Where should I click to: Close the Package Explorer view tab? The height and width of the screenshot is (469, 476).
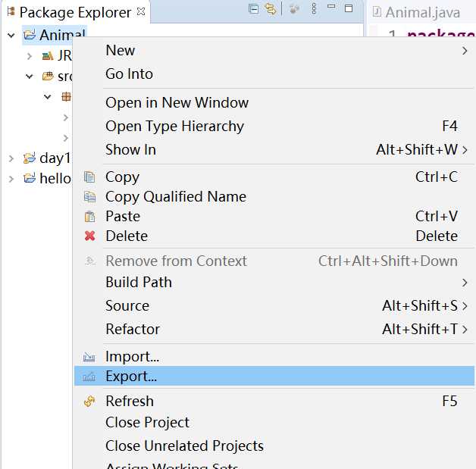point(141,12)
